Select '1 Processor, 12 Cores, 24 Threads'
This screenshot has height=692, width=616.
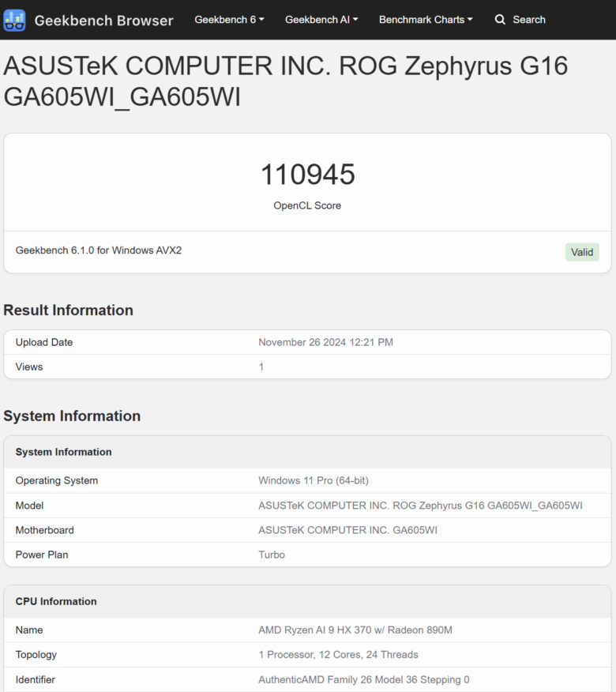pyautogui.click(x=339, y=655)
